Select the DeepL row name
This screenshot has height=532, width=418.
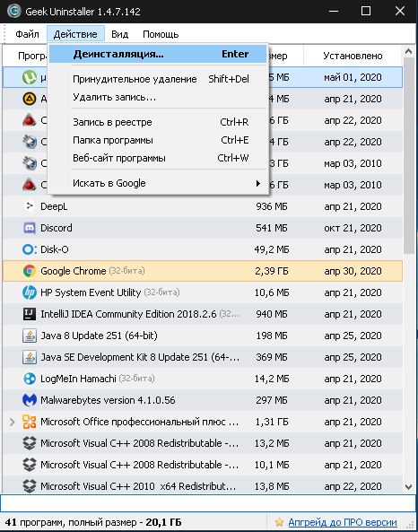coord(54,206)
